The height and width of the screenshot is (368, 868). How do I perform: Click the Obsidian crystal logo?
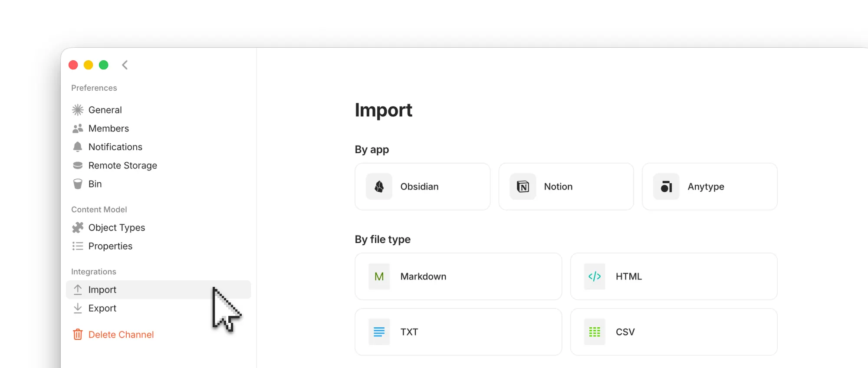coord(379,187)
